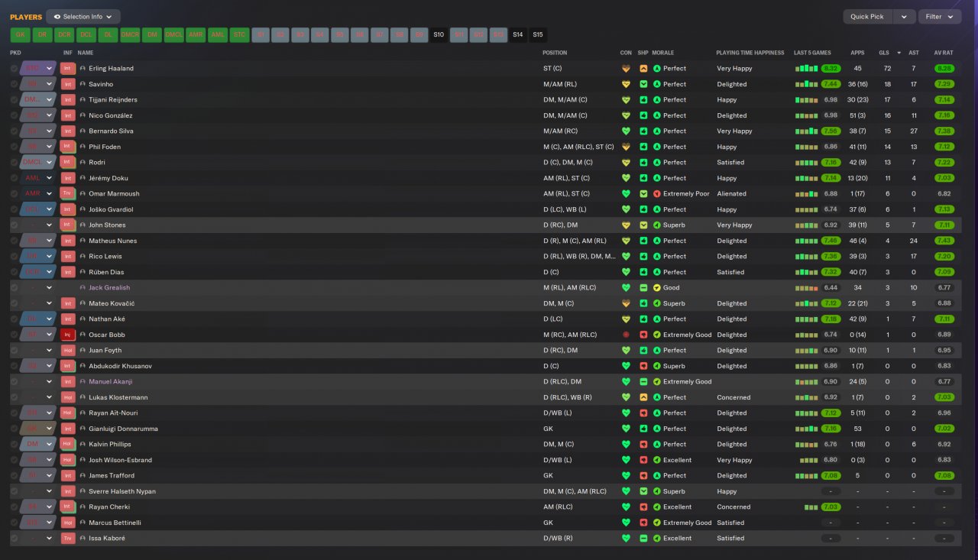Click Lukas Klostermann's match sharpness icon
978x560 pixels.
pos(643,397)
